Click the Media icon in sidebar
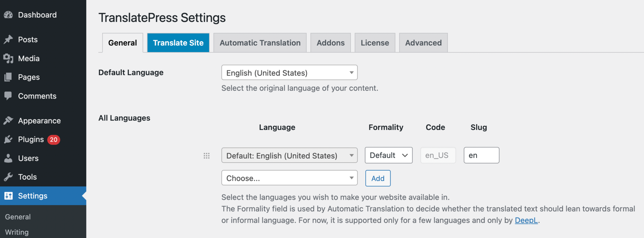Viewport: 644px width, 238px height. [8, 58]
